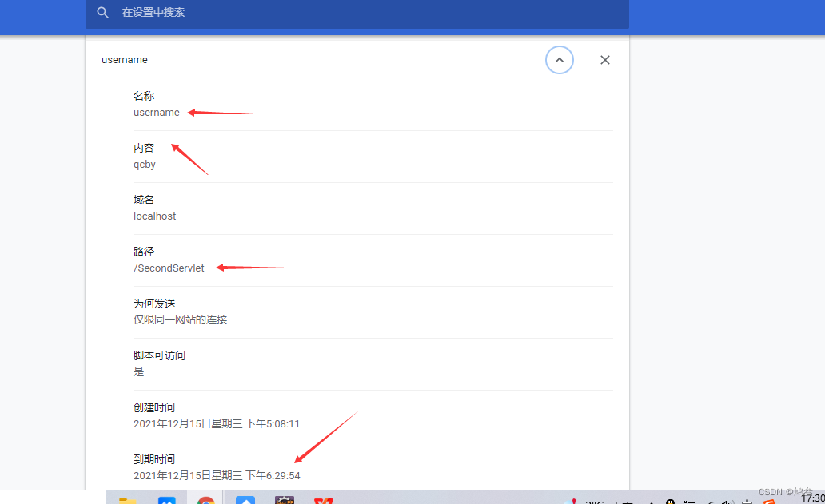This screenshot has height=504, width=825.
Task: Select the content value 'qcby'
Action: pos(144,165)
